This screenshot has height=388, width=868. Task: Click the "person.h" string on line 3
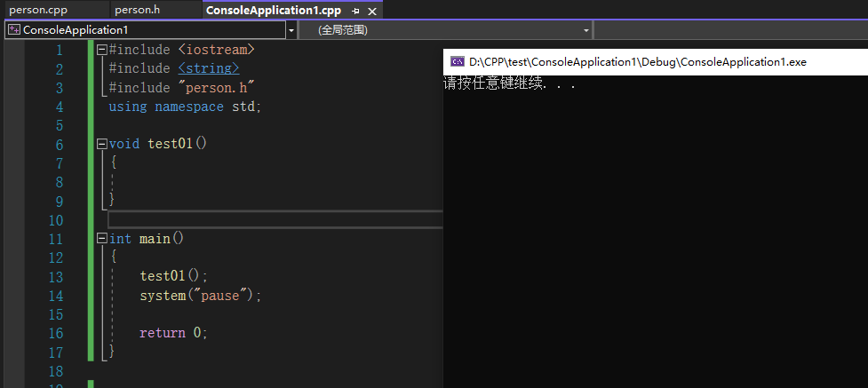[x=217, y=87]
